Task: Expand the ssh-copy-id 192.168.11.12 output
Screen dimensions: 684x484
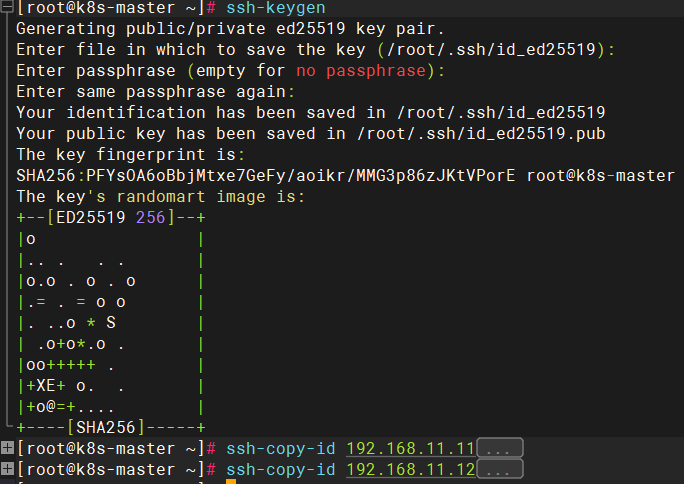Action: pos(7,469)
